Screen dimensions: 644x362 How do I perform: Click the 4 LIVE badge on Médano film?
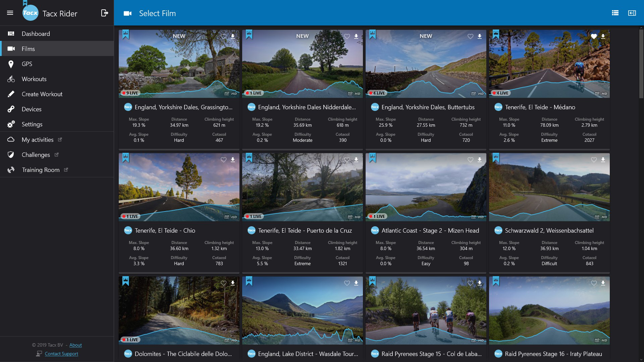point(500,93)
